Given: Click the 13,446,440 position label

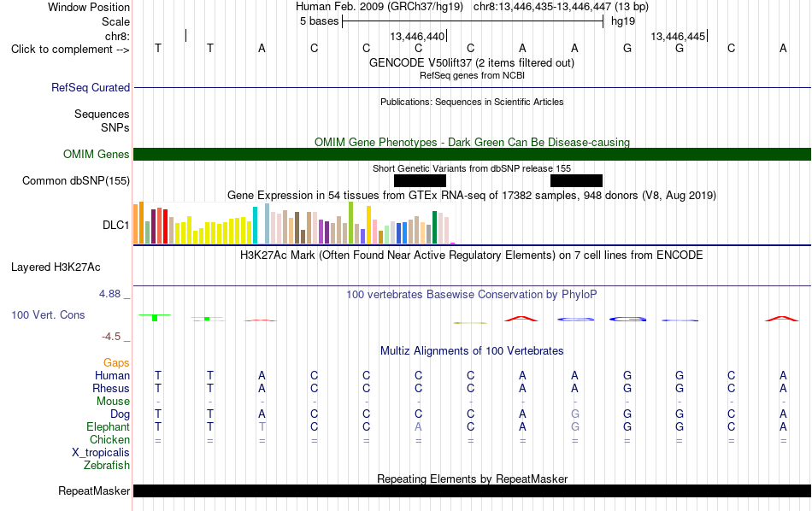Looking at the screenshot, I should 417,36.
